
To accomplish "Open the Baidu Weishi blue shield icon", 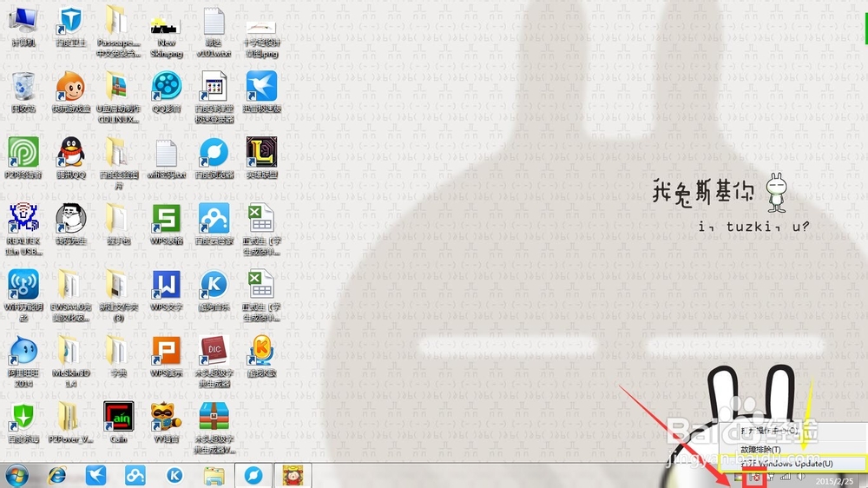I will [71, 25].
